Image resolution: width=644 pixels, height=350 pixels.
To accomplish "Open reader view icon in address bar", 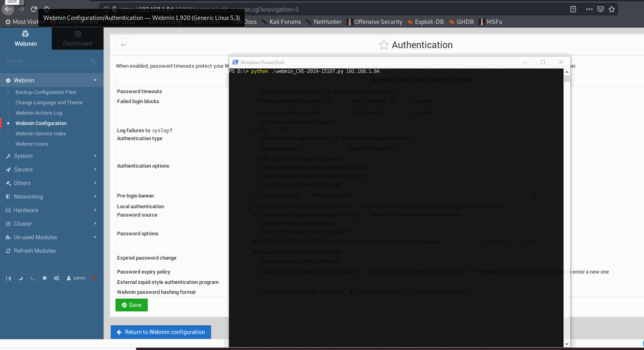I will coord(573,9).
